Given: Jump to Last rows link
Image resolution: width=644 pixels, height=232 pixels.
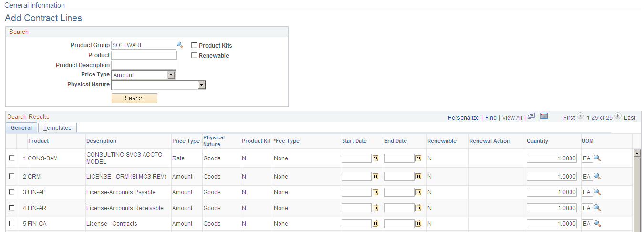Looking at the screenshot, I should (x=630, y=117).
